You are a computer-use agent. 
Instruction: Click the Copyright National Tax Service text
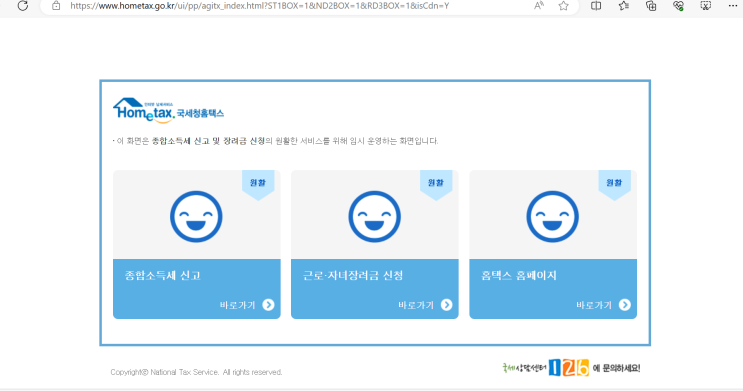click(x=196, y=372)
